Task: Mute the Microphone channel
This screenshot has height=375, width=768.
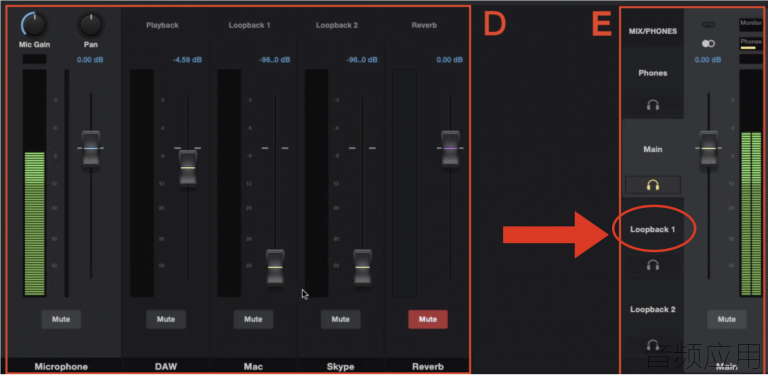Action: point(61,319)
